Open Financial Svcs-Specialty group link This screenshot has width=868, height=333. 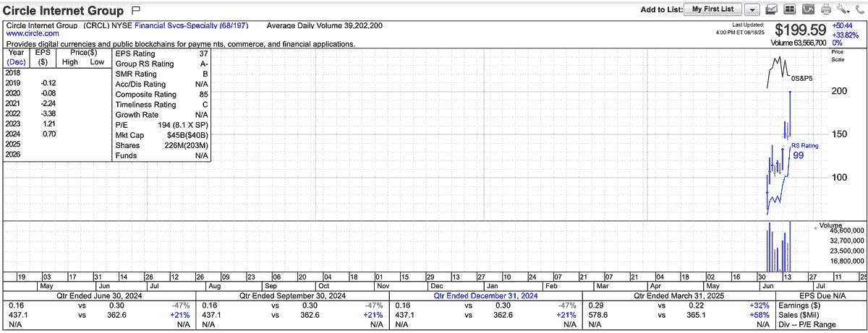click(192, 25)
